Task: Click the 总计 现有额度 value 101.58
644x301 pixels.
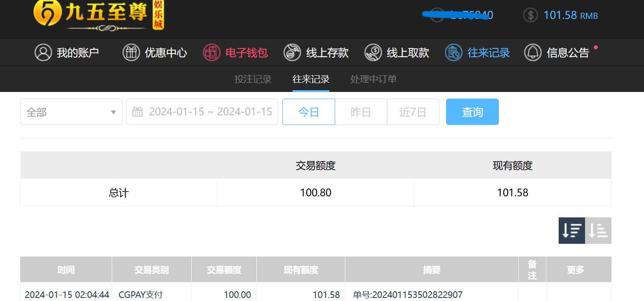Action: click(513, 193)
